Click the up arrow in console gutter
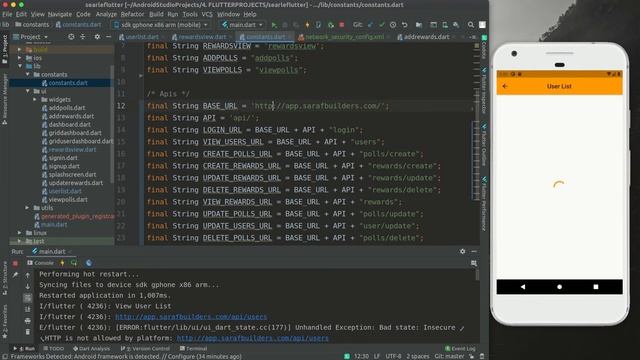This screenshot has height=360, width=640. pos(27,276)
